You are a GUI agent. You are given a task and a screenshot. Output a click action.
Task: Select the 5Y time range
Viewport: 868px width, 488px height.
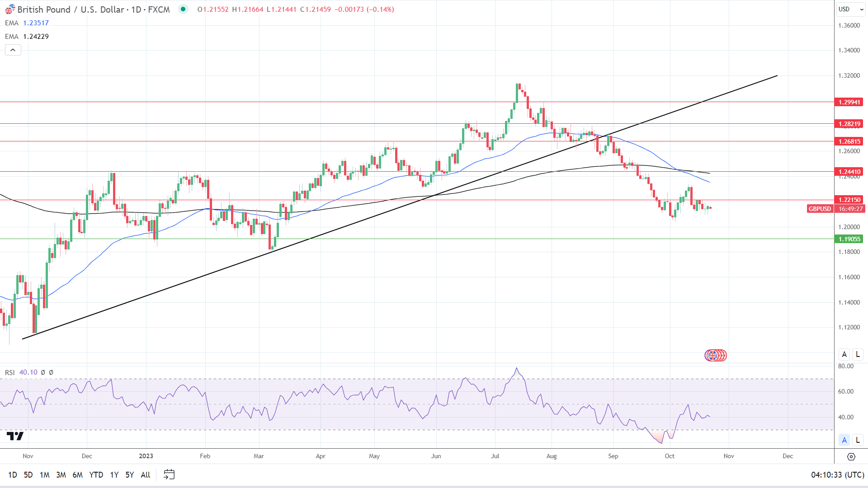(x=130, y=475)
